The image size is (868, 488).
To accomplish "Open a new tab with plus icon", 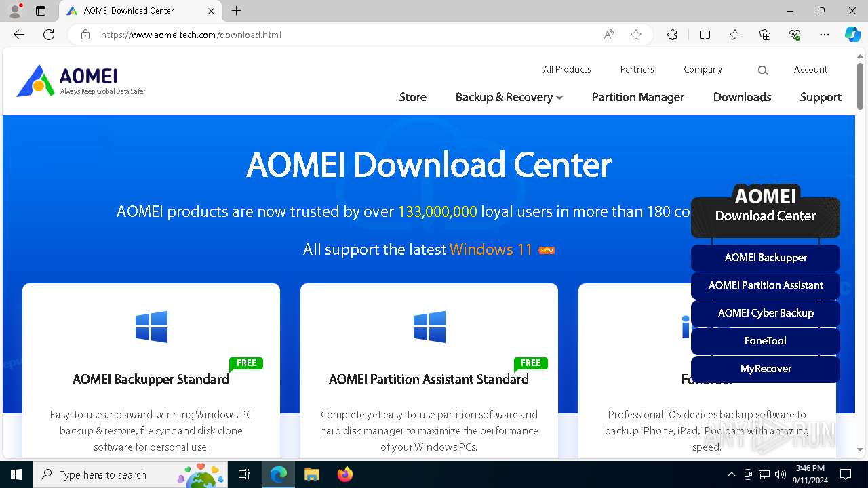I will [x=236, y=11].
